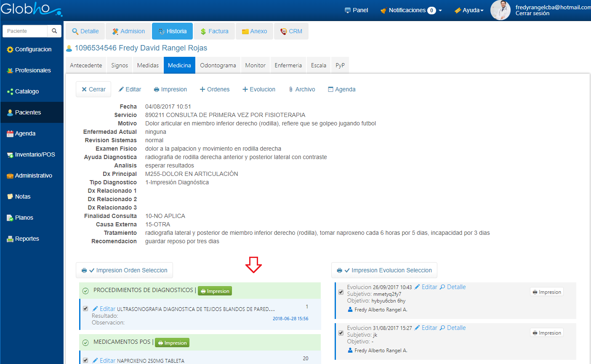Click the green Impresion button for Procedimientos
Screen dimensions: 591x364
pos(215,291)
